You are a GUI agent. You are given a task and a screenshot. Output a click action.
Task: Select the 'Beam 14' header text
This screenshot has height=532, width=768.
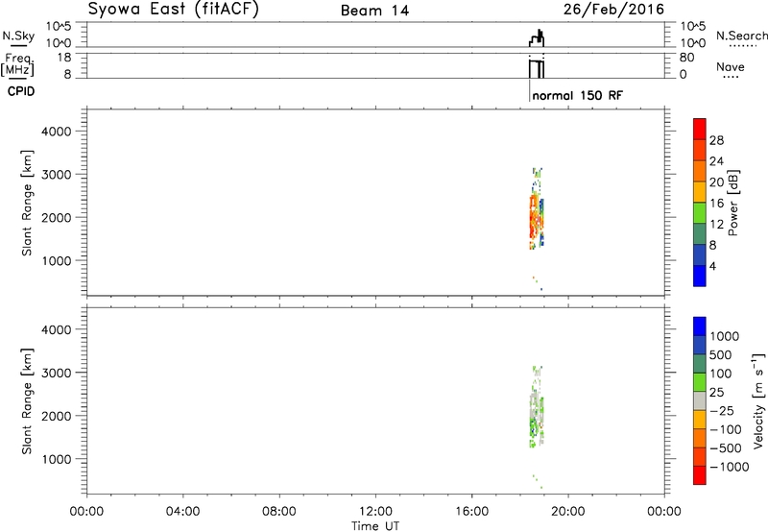click(374, 11)
